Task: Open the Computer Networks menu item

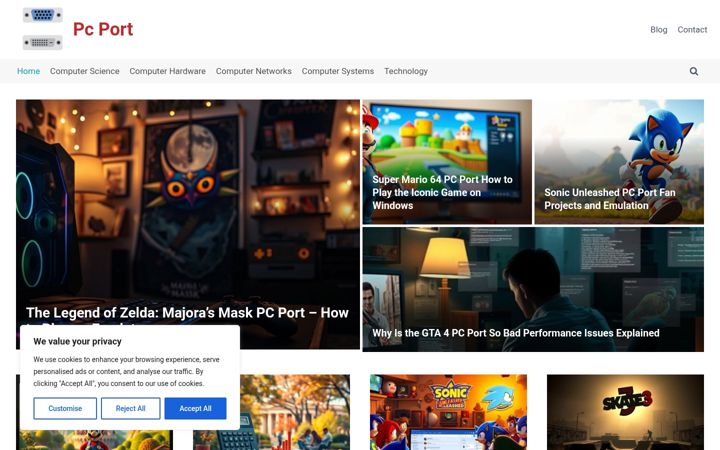Action: 253,71
